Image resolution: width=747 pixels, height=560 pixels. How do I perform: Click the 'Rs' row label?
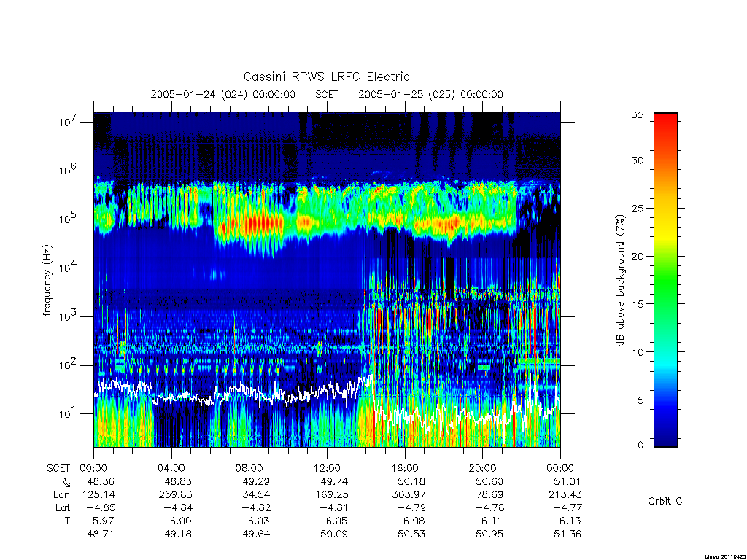[x=64, y=482]
